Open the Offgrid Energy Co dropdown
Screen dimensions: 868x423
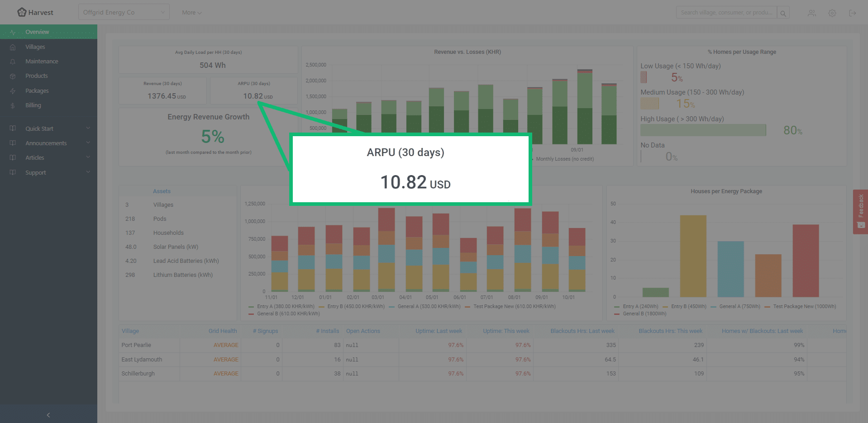(124, 12)
